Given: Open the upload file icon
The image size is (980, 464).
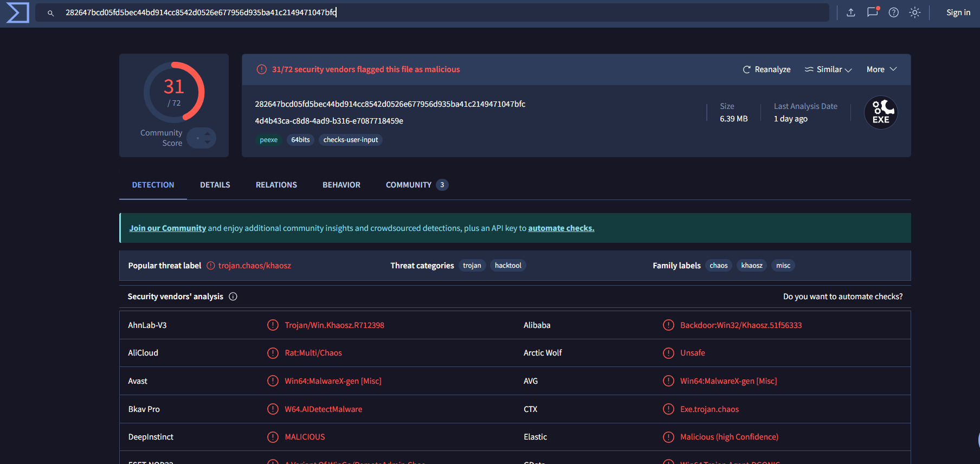Looking at the screenshot, I should click(x=851, y=12).
